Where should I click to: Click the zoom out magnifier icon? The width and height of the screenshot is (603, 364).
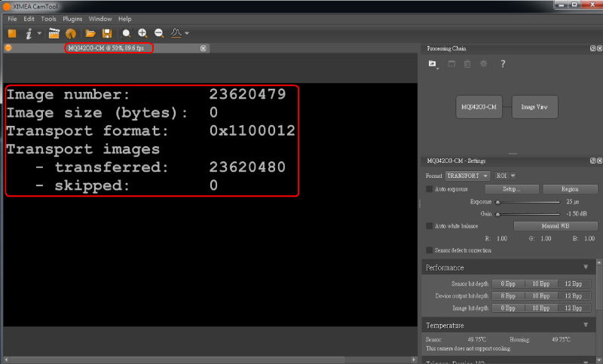(159, 33)
